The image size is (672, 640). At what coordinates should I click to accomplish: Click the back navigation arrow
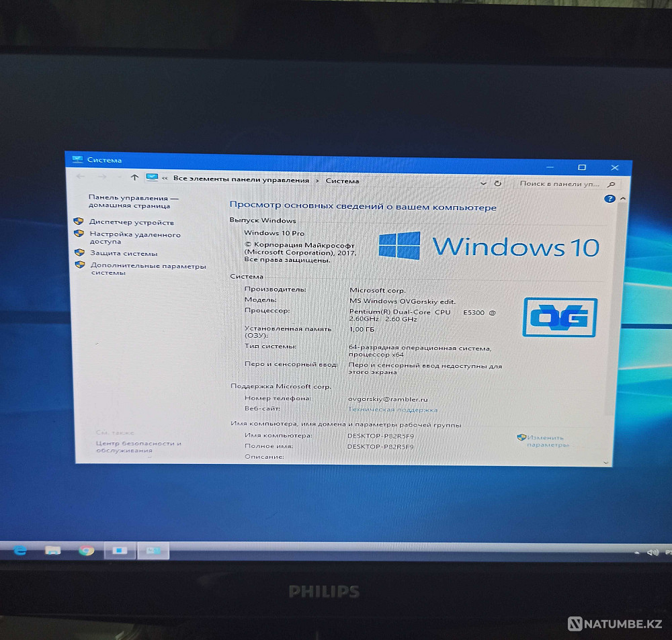point(81,177)
